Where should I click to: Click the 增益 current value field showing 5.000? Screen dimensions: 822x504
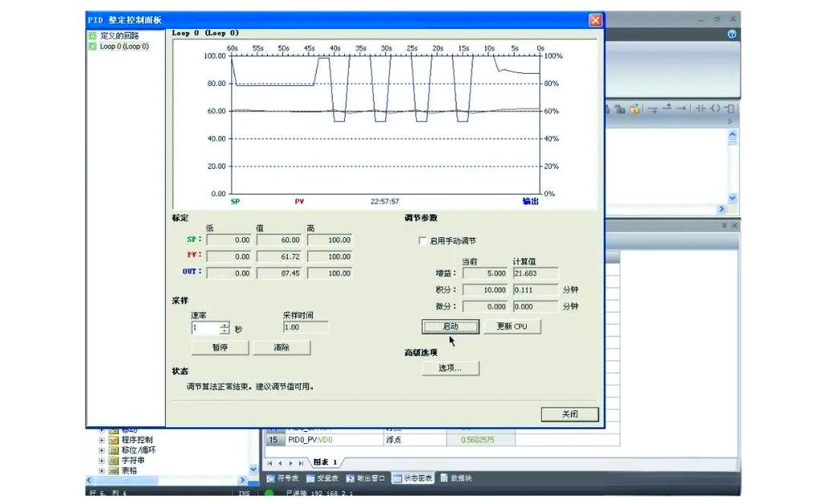point(485,273)
